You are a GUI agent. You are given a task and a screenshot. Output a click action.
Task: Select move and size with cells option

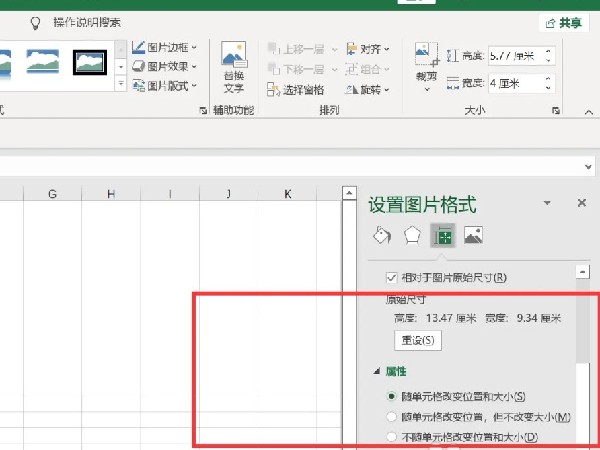pyautogui.click(x=392, y=397)
